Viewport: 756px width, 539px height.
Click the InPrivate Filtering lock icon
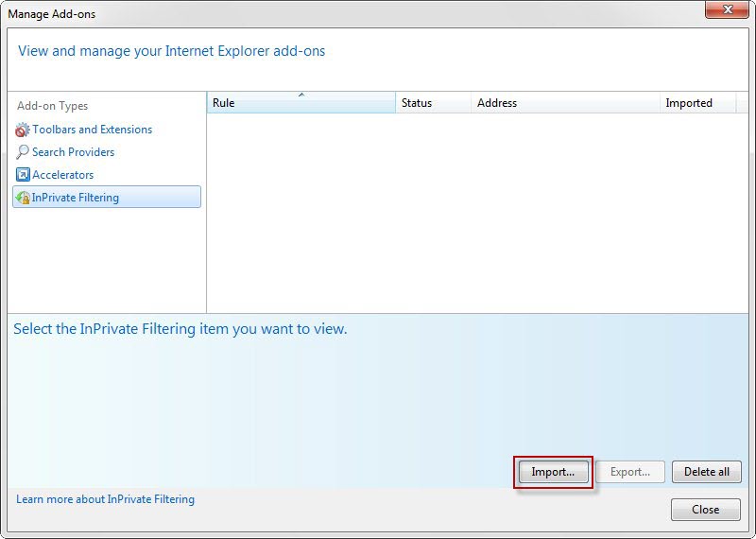[x=23, y=198]
